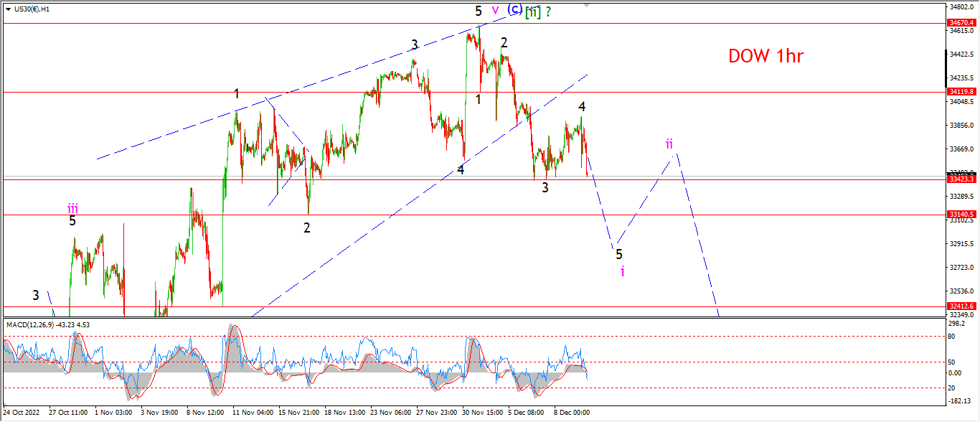980x422 pixels.
Task: Click the 30 Nov 15:00 date label
Action: [x=481, y=413]
